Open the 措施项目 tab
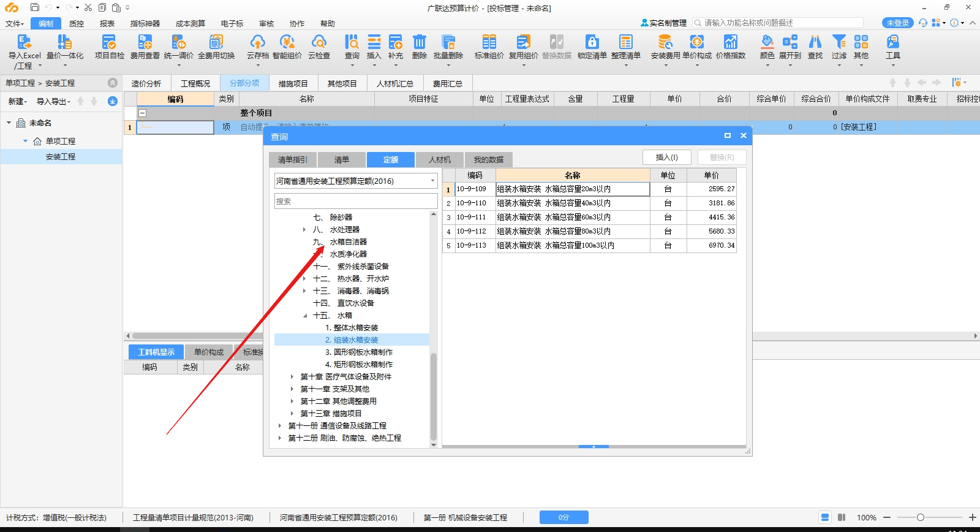Image resolution: width=980 pixels, height=532 pixels. coord(293,83)
